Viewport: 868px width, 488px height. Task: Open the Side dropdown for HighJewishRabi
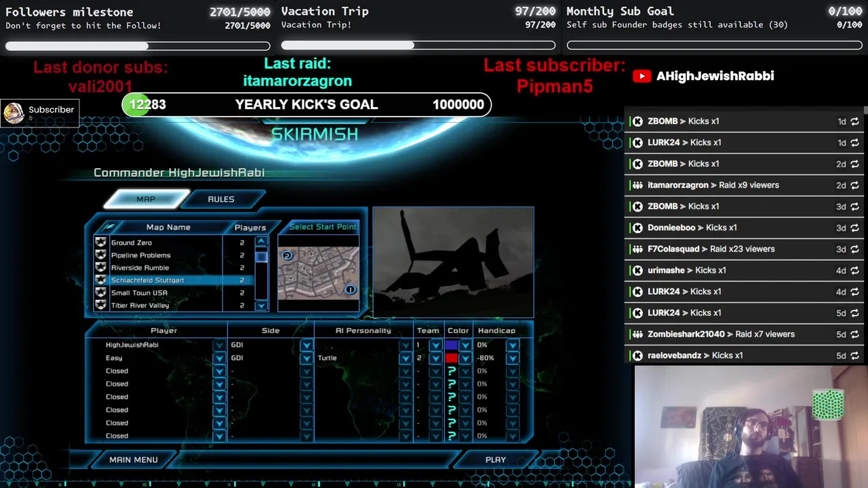(x=306, y=345)
